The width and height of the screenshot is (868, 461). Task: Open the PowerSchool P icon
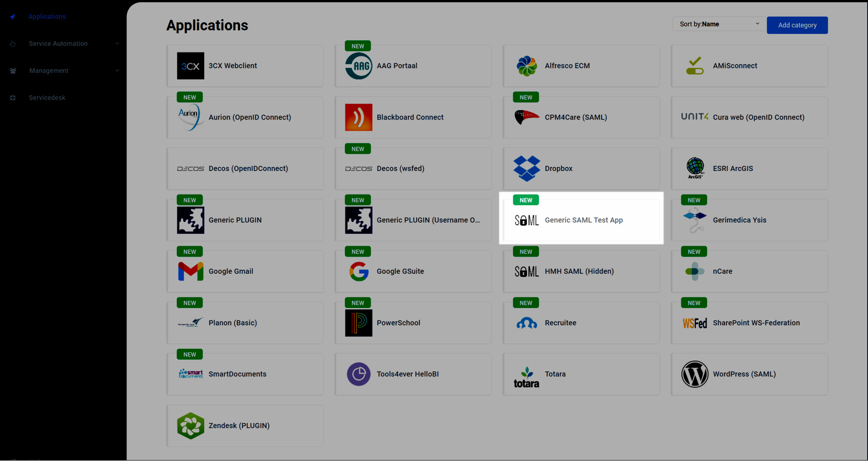tap(359, 323)
